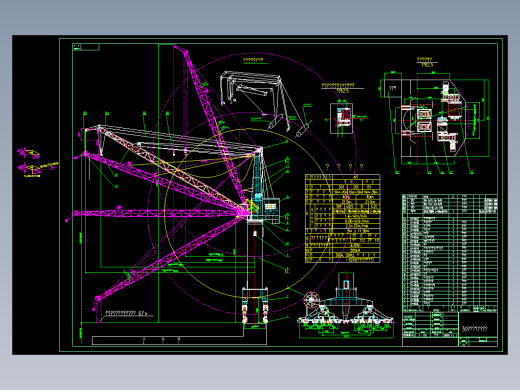Click the green parts list table
This screenshot has height=390, width=520.
[450, 253]
